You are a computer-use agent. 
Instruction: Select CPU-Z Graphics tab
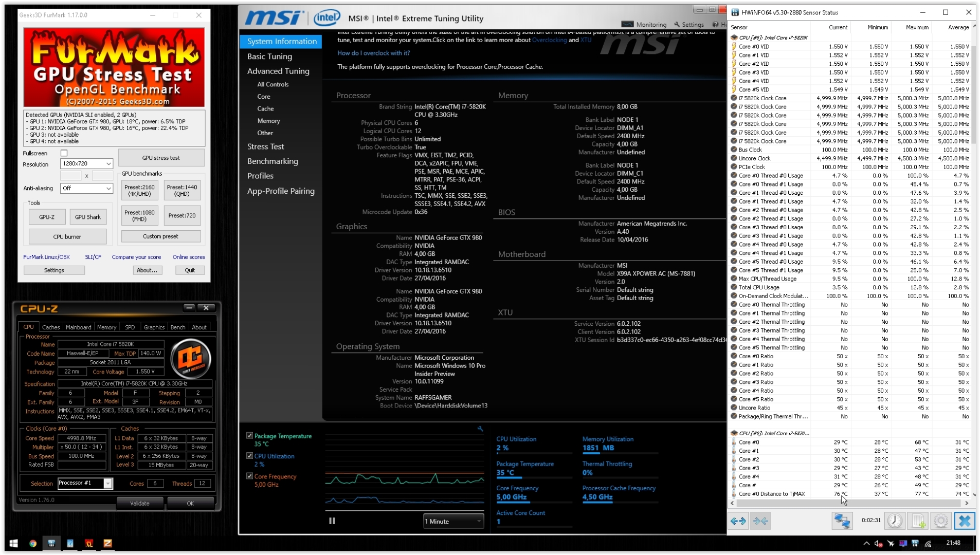tap(154, 327)
